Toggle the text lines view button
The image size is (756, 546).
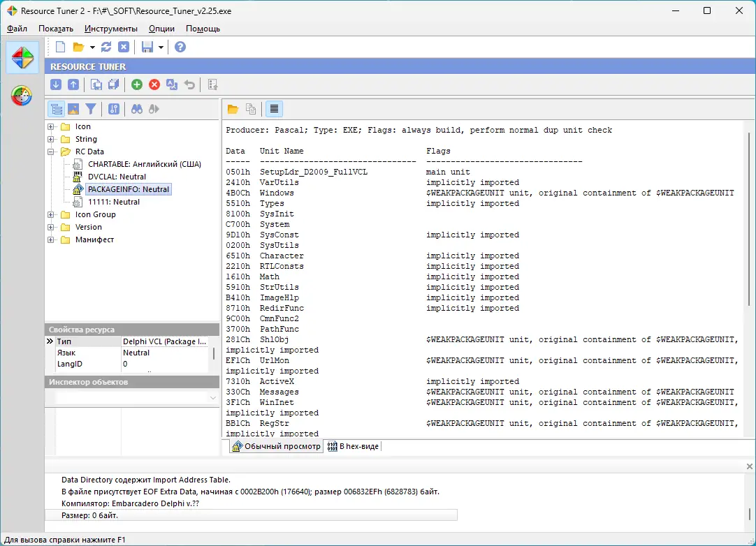pos(274,109)
